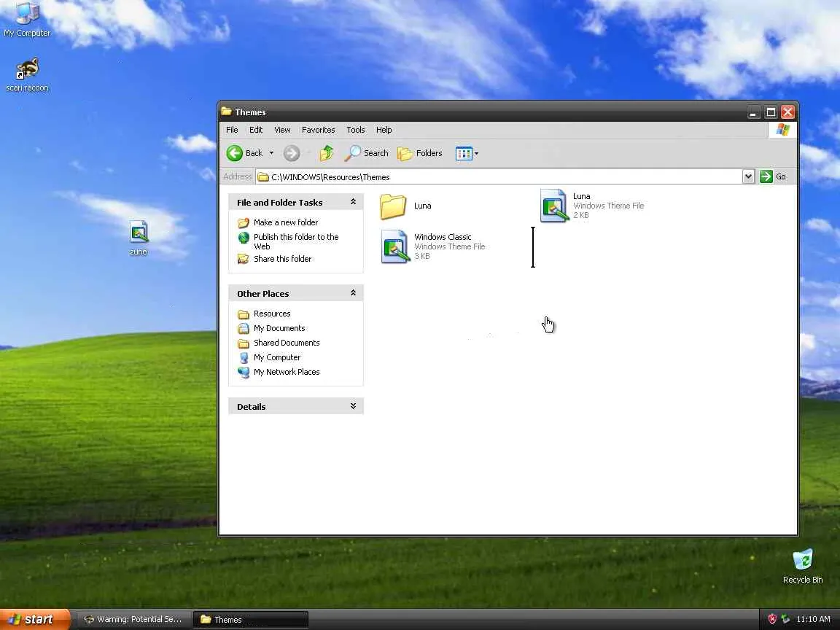Click the green Back arrow icon

pos(235,153)
